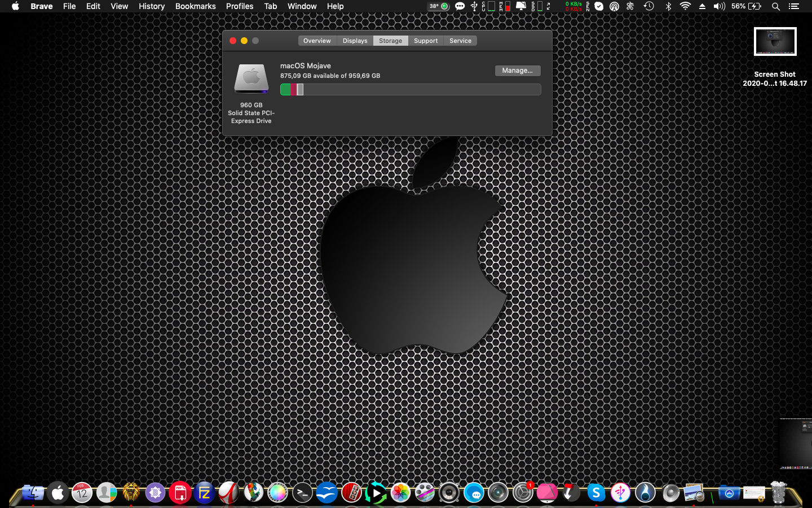Viewport: 812px width, 508px height.
Task: Click the battery 56% status icon
Action: coord(747,6)
